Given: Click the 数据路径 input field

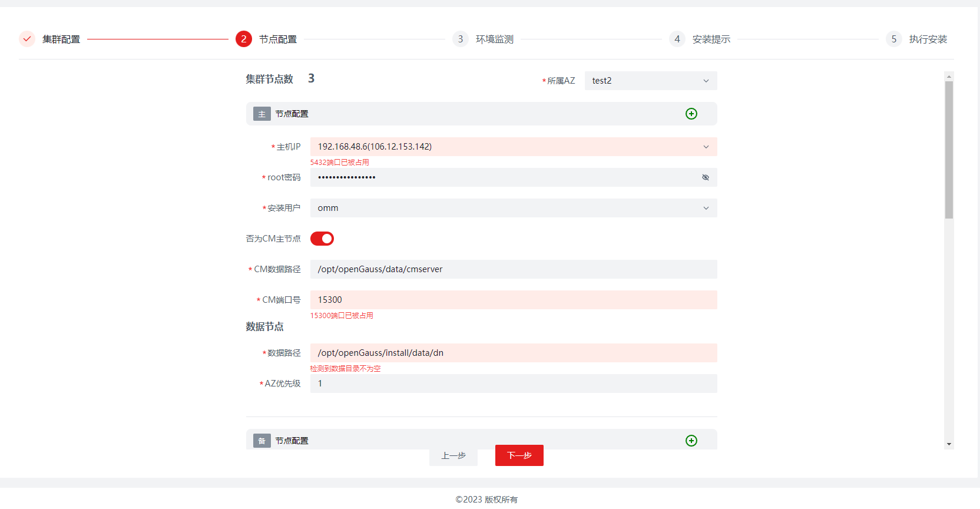Looking at the screenshot, I should [x=513, y=353].
